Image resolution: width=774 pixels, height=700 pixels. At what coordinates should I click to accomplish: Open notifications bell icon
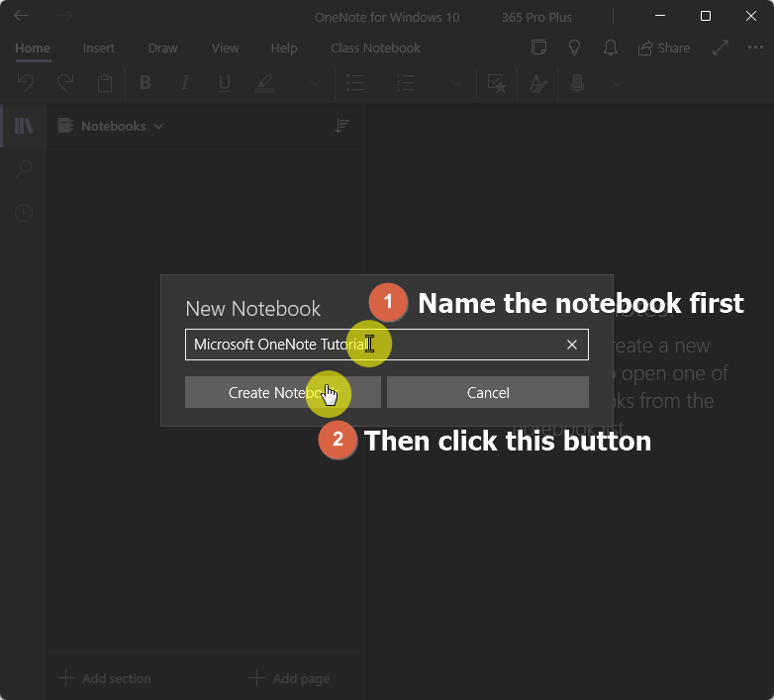pyautogui.click(x=611, y=48)
